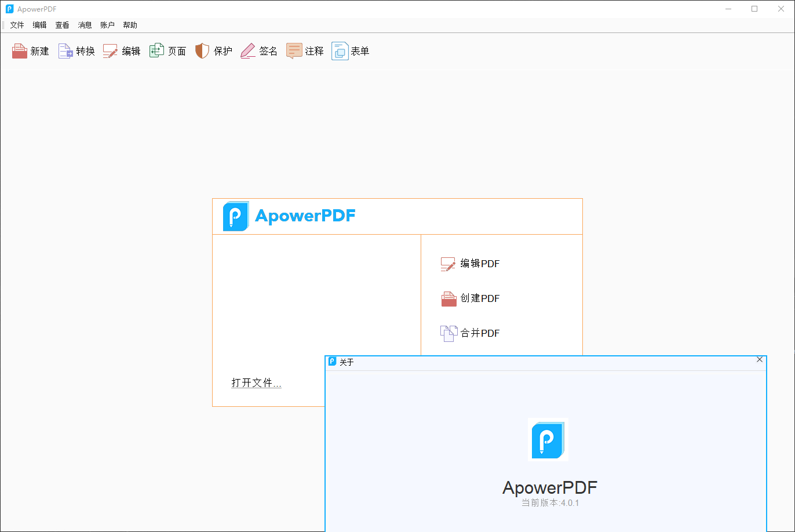This screenshot has height=532, width=795.
Task: Click the ApowerPDF heading text in start panel
Action: click(x=305, y=216)
